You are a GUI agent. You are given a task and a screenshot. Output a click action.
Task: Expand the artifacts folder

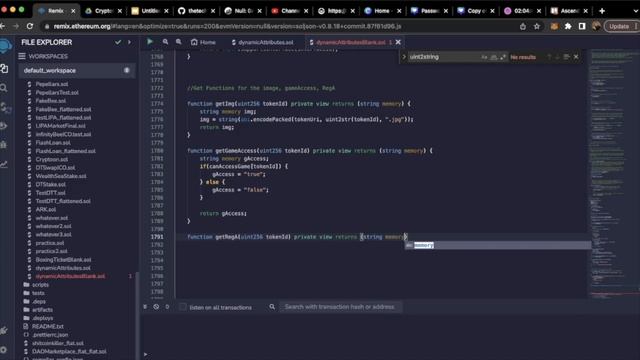tap(42, 310)
